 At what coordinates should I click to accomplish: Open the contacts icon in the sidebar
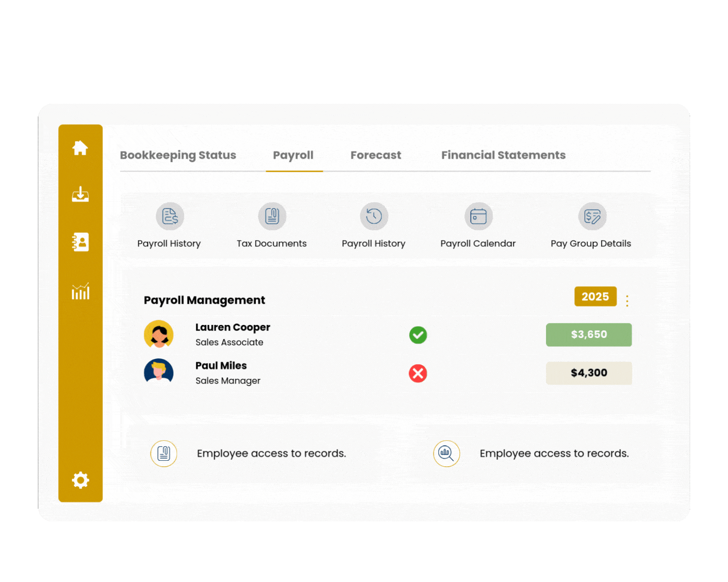(x=80, y=242)
